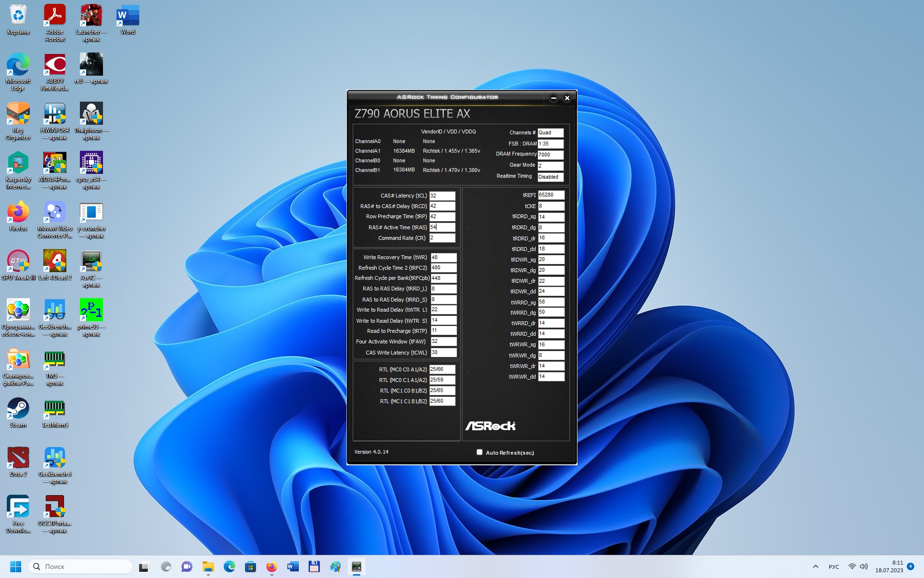Open the TestMem5 desktop icon

(x=54, y=408)
